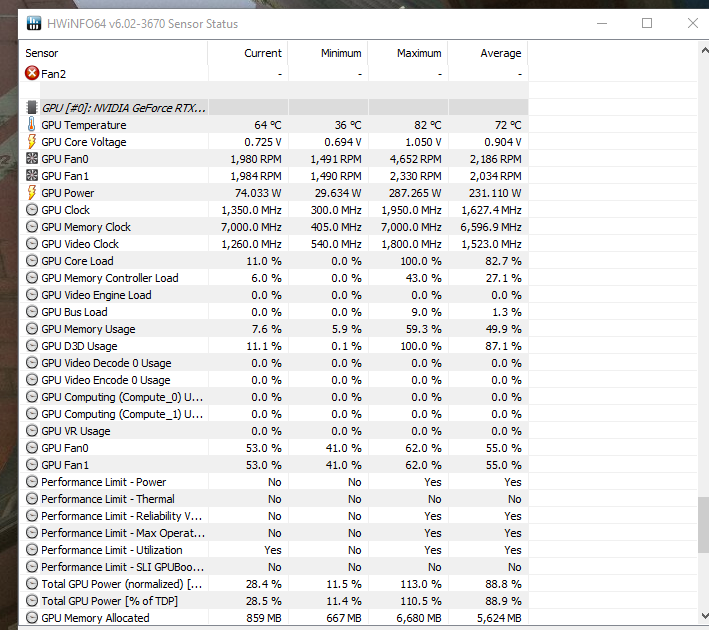The width and height of the screenshot is (709, 630).
Task: Click the HWiNFO64 app icon in title bar
Action: pos(33,23)
